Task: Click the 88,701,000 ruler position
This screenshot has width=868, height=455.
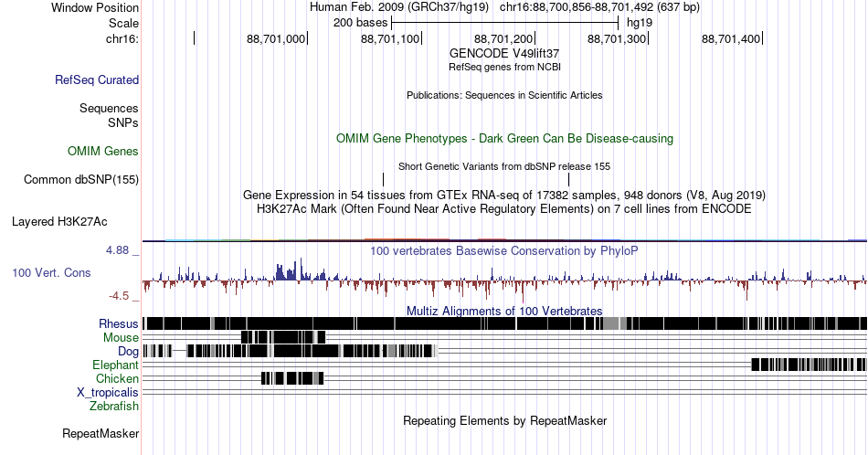Action: pos(276,38)
